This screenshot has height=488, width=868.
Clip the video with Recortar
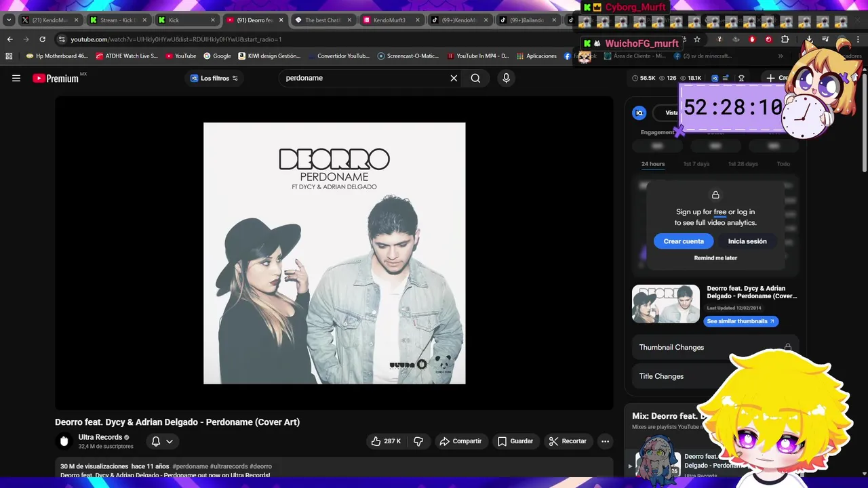(x=568, y=441)
